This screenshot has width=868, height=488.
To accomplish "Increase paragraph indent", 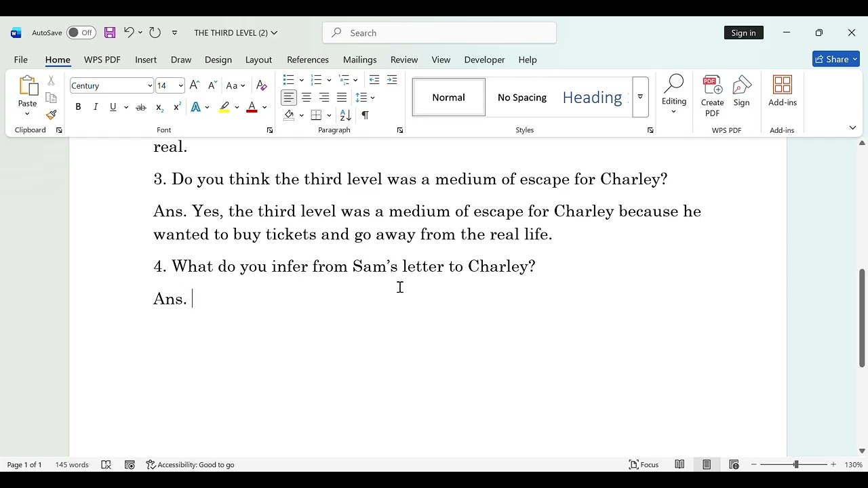I will 392,80.
